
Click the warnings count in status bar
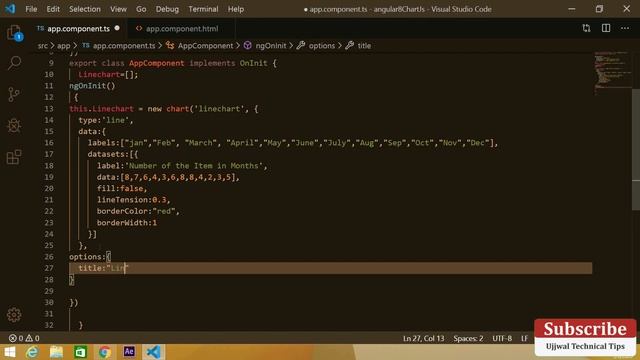pos(33,338)
